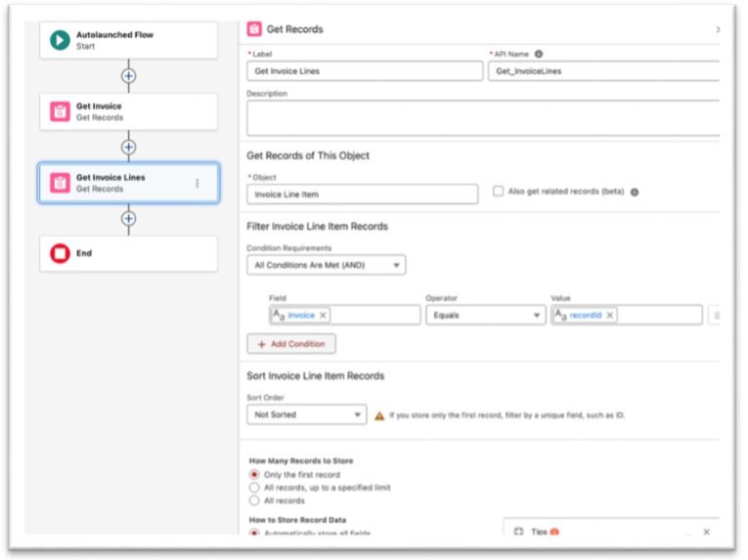Select All records, up to a specified limit
The image size is (748, 560).
pyautogui.click(x=254, y=487)
